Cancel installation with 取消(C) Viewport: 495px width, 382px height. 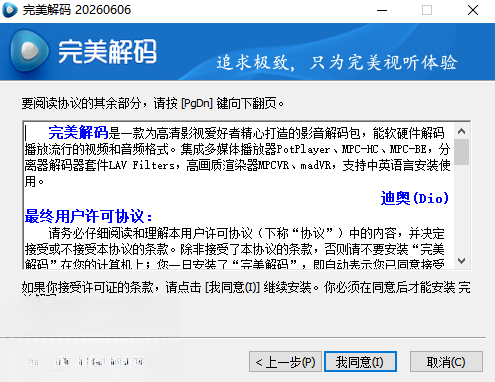click(446, 362)
